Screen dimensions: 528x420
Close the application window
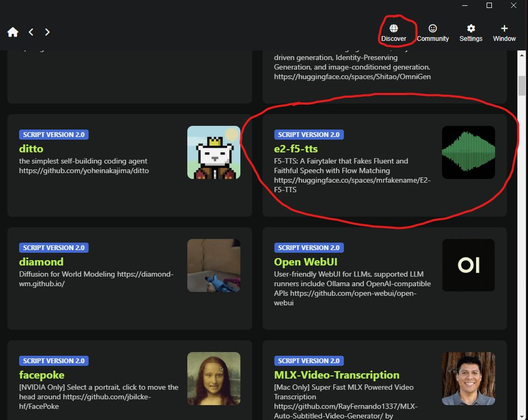click(514, 5)
